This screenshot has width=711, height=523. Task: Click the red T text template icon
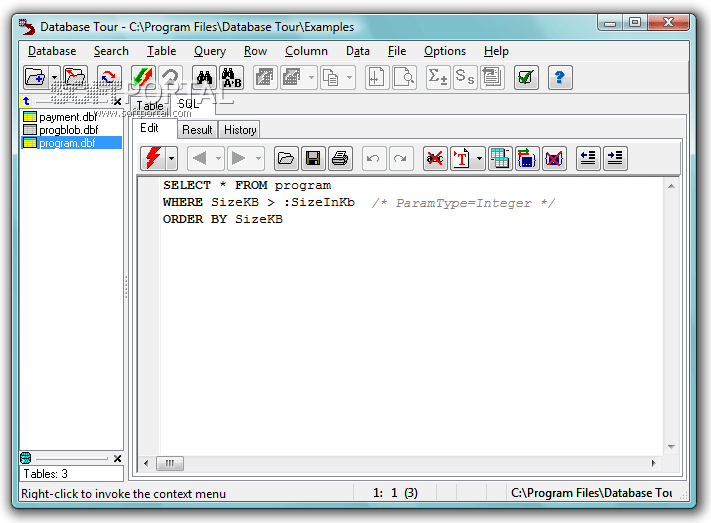(462, 158)
